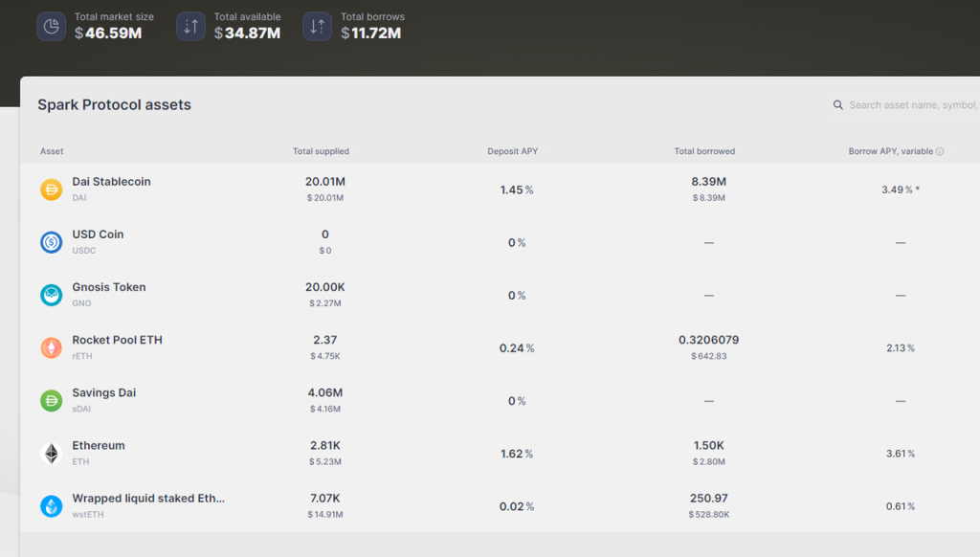Click Dai total supplied 20.01M
The width and height of the screenshot is (980, 557).
[325, 181]
